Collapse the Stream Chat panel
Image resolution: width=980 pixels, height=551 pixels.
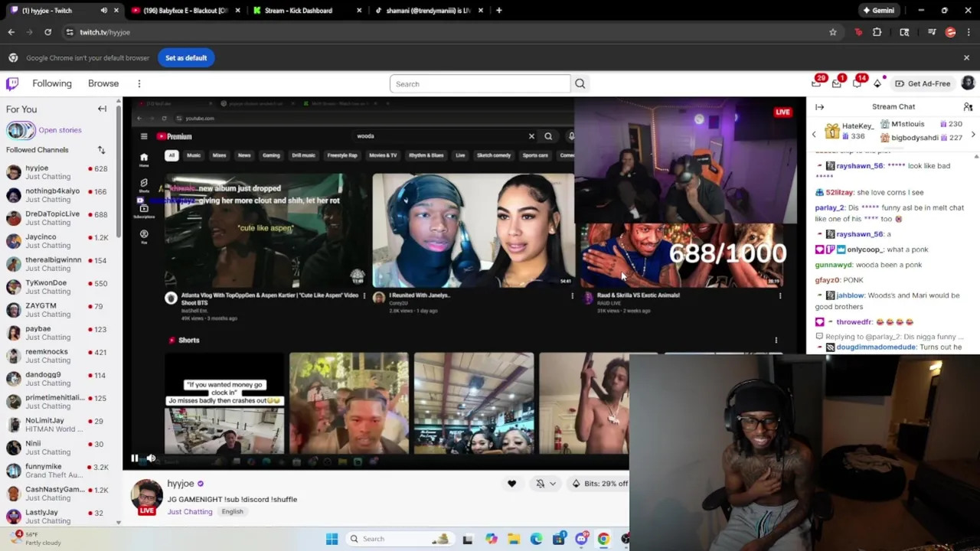coord(819,107)
